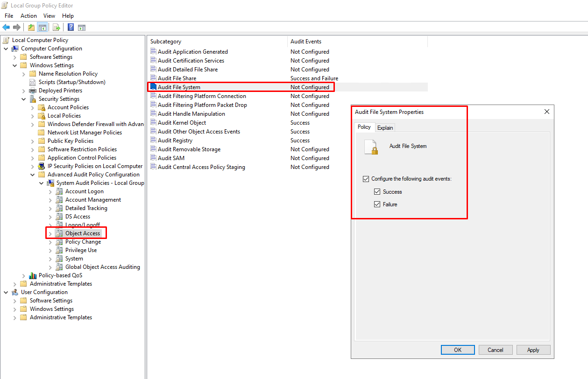The width and height of the screenshot is (588, 379).
Task: Click the Computer Configuration computer icon
Action: click(15, 49)
